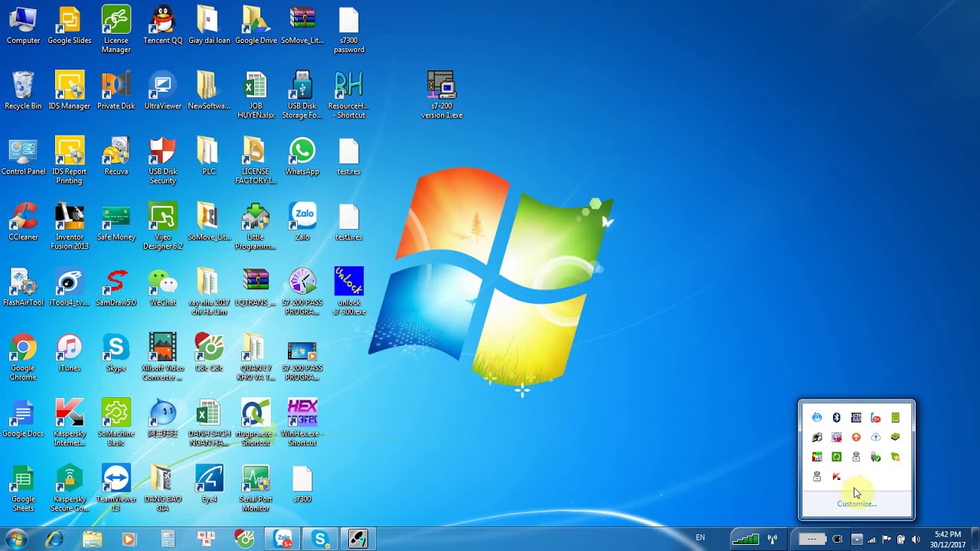Image resolution: width=980 pixels, height=551 pixels.
Task: Select the Skype desktop shortcut
Action: [x=116, y=353]
